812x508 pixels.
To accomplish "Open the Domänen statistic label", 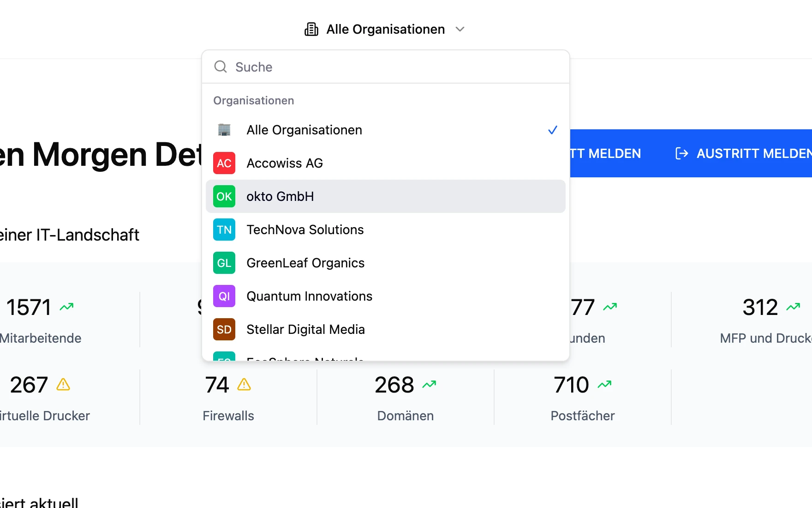I will [406, 416].
